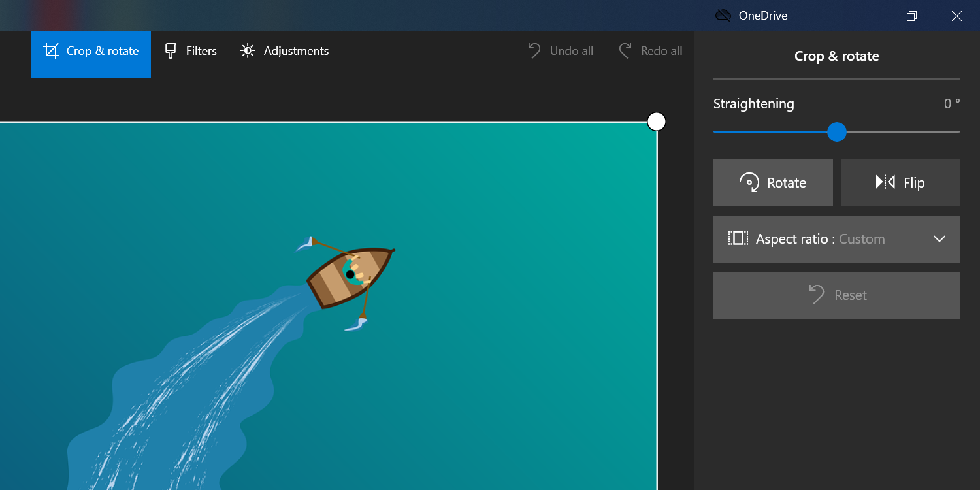Click the Undo all arrow icon
Screen dimensions: 980x490
(x=534, y=51)
